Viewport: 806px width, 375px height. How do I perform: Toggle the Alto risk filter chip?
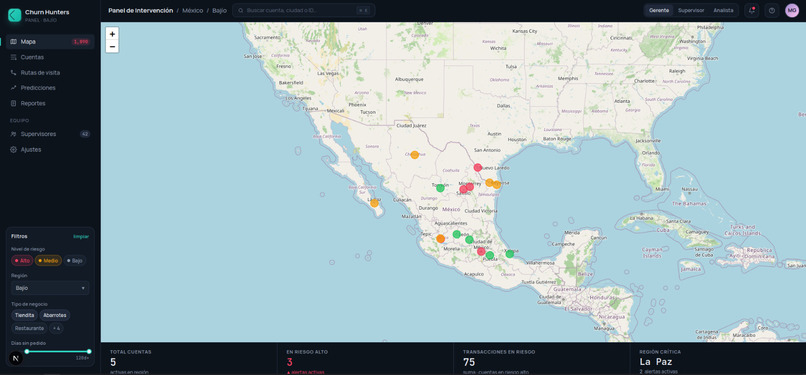click(22, 260)
